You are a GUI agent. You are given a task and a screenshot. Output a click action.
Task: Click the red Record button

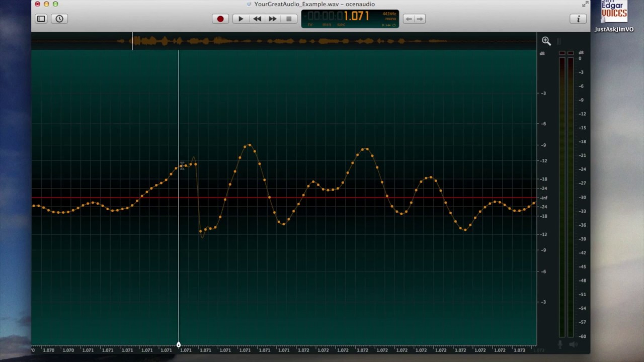[220, 19]
